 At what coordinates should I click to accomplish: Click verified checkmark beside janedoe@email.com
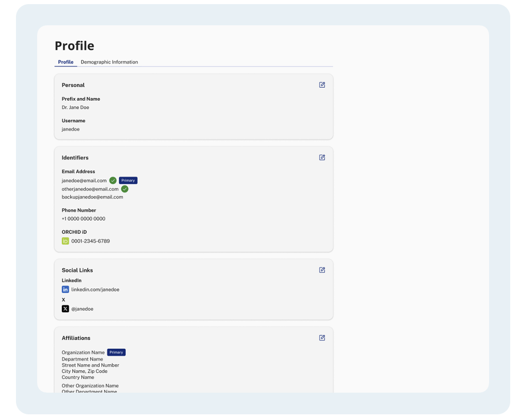click(x=112, y=181)
